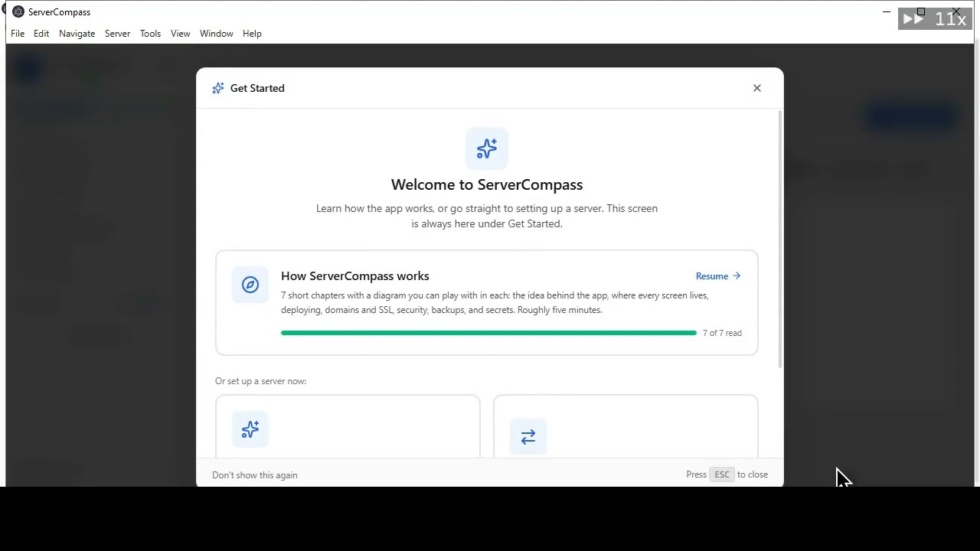Close the Get Started dialog
Screen dimensions: 980x551
point(757,88)
